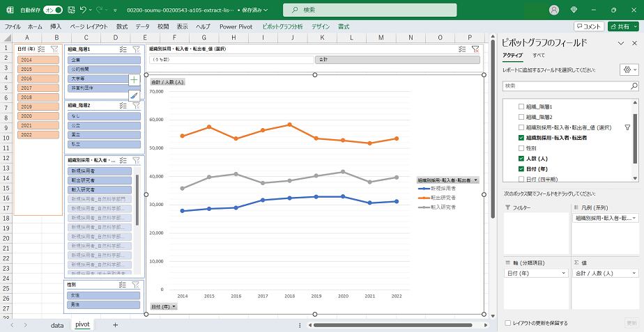Screen dimensions: 644x332
Task: Open 合計 / 人数 (人) values dropdown
Action: coord(633,274)
